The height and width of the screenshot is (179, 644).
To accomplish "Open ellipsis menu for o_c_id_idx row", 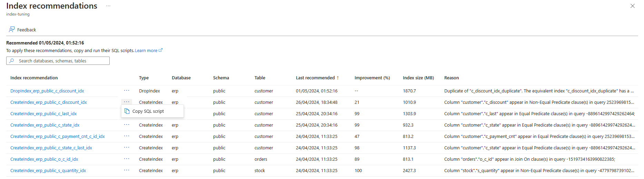I will [x=127, y=159].
